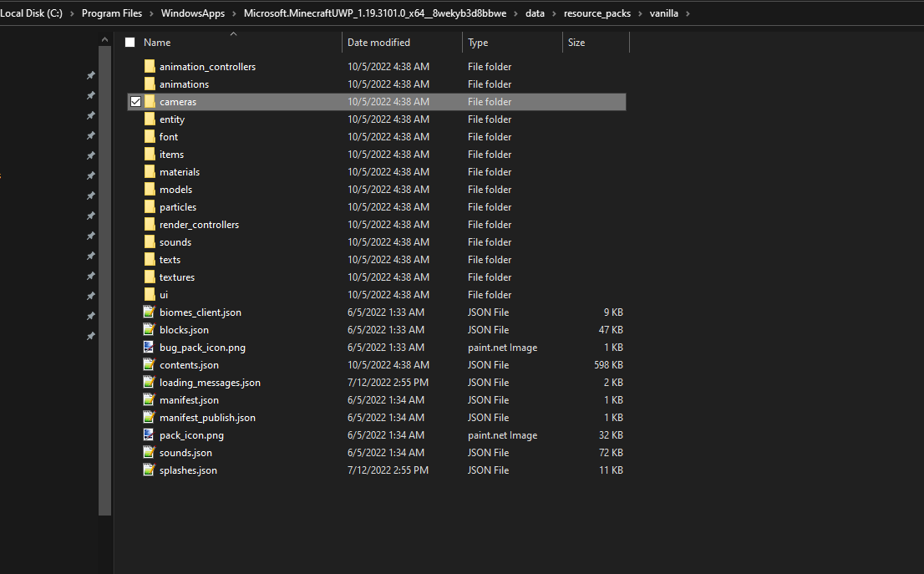Screen dimensions: 924x574
Task: Open the animations folder
Action: click(182, 84)
